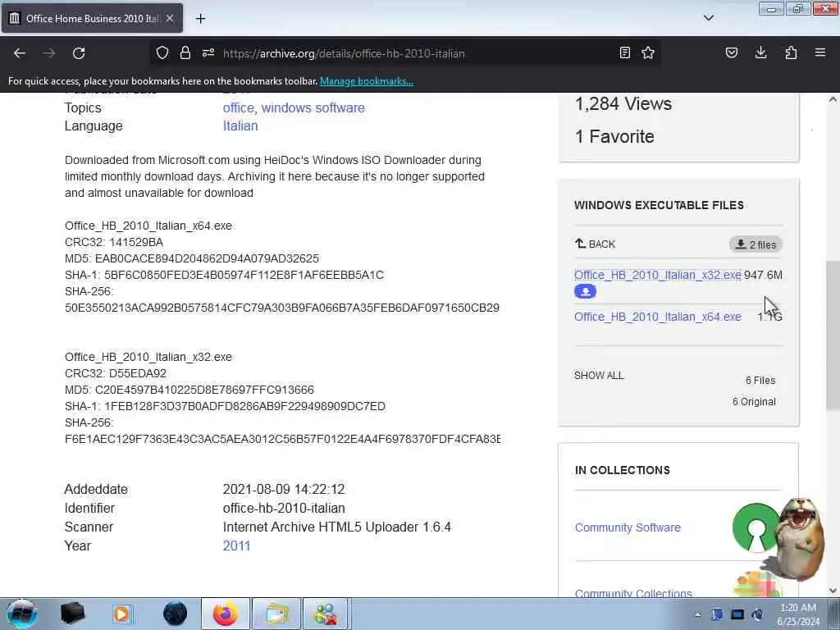Switch to Firefox in the taskbar
840x630 pixels.
click(x=226, y=614)
